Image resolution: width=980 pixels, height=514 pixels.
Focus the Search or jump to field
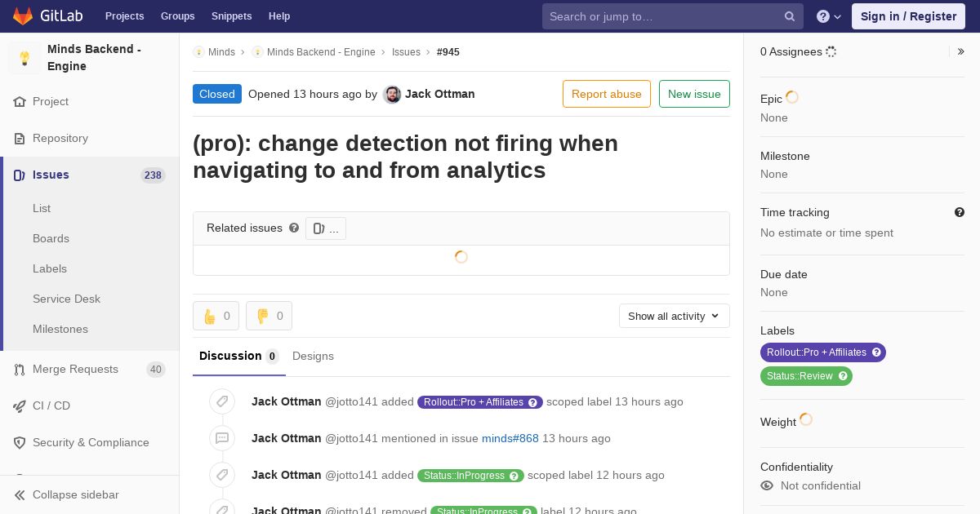click(x=673, y=16)
